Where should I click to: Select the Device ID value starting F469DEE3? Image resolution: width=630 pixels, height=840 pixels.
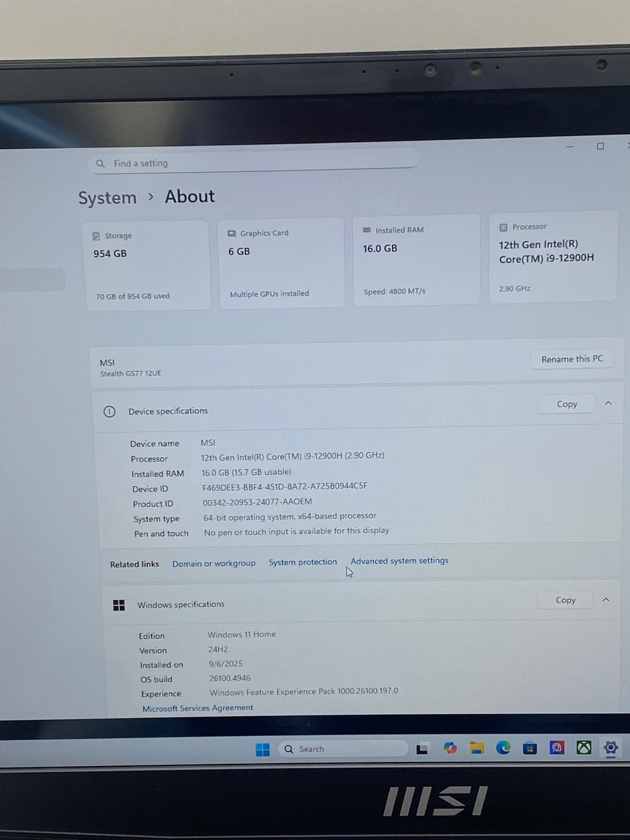click(285, 487)
